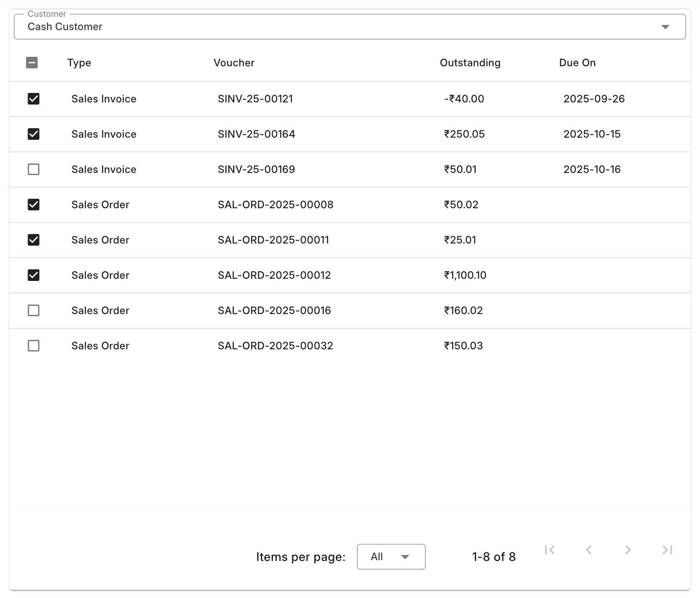Viewport: 700px width, 598px height.
Task: Go to the first page icon
Action: (x=549, y=550)
